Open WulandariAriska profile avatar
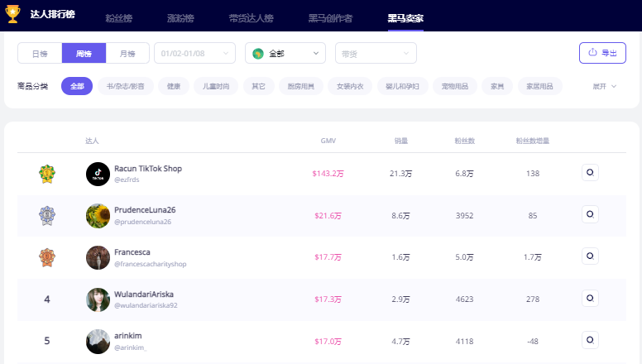Image resolution: width=642 pixels, height=364 pixels. coord(98,299)
